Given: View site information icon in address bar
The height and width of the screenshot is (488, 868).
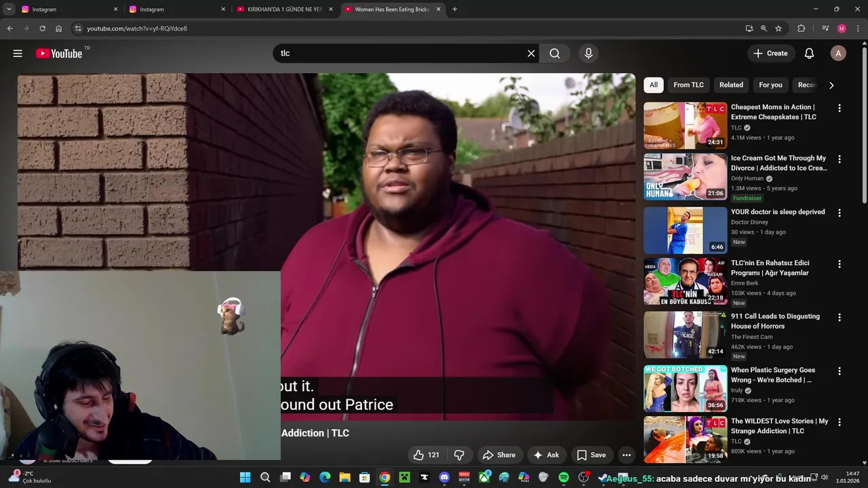Looking at the screenshot, I should [x=78, y=28].
